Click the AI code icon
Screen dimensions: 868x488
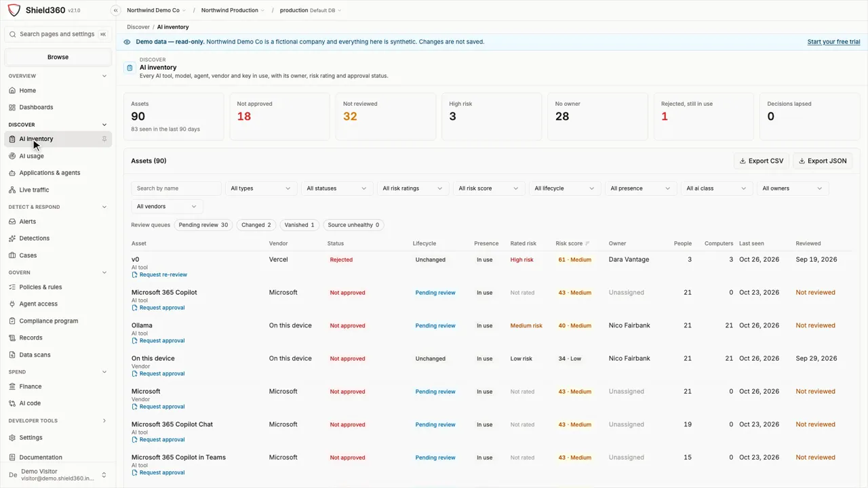click(x=12, y=403)
